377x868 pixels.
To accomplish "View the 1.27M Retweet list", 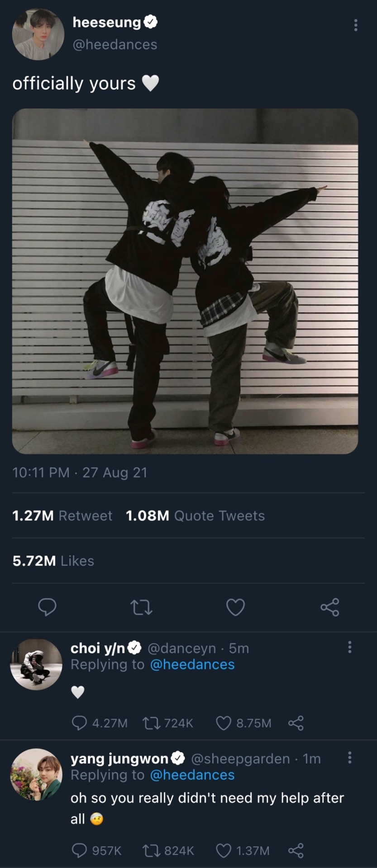I will [x=62, y=516].
